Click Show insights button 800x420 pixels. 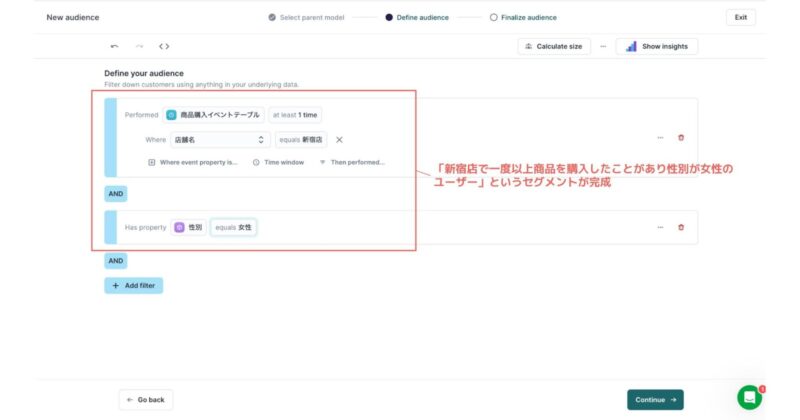coord(657,46)
